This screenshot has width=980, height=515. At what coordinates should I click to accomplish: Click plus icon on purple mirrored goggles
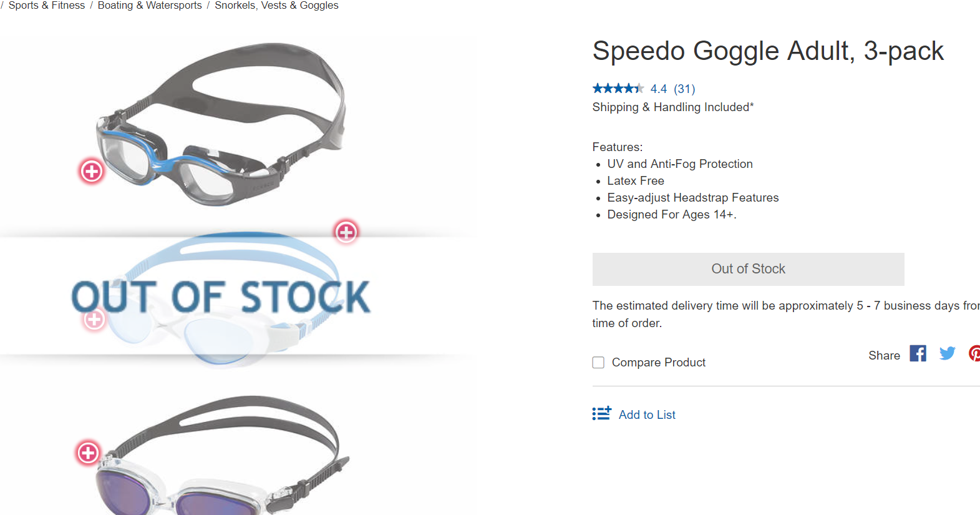tap(89, 453)
